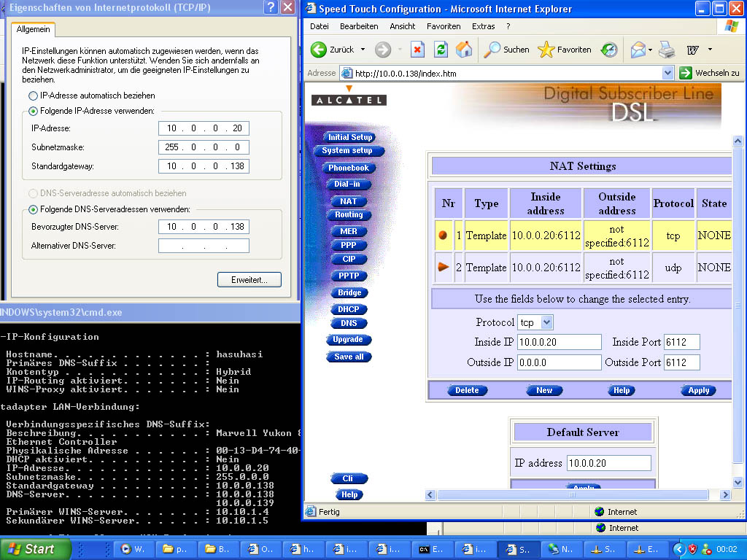This screenshot has height=560, width=747.
Task: Open the folder taskbar item 'B..'
Action: pos(217,549)
